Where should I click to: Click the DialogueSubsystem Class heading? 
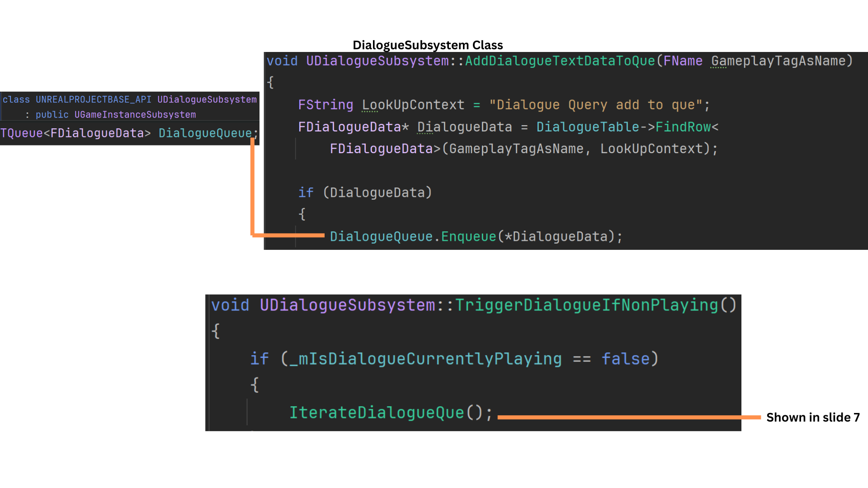pos(427,45)
